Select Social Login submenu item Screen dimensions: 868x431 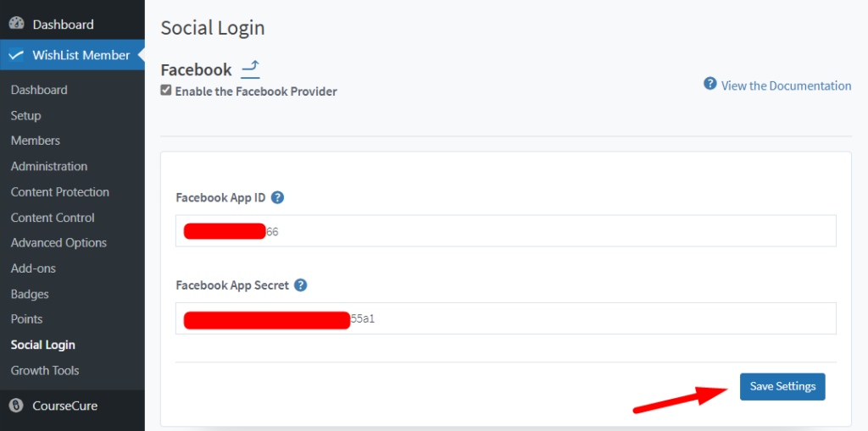point(43,345)
